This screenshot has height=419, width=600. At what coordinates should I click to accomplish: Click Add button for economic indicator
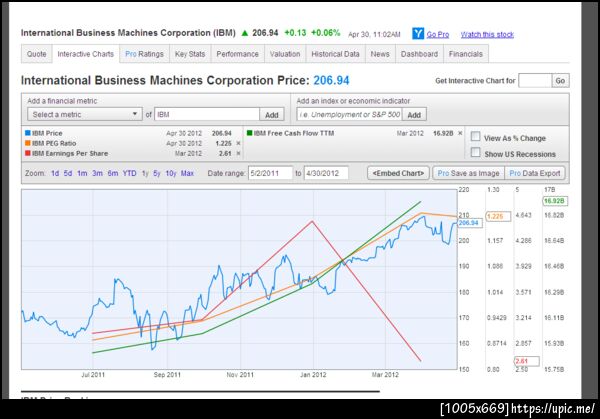point(414,115)
